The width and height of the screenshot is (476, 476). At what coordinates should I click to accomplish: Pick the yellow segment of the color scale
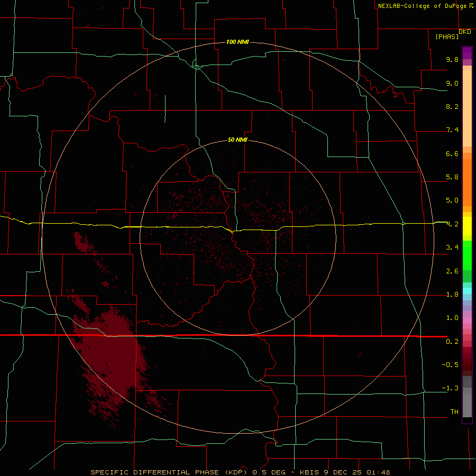(x=467, y=226)
